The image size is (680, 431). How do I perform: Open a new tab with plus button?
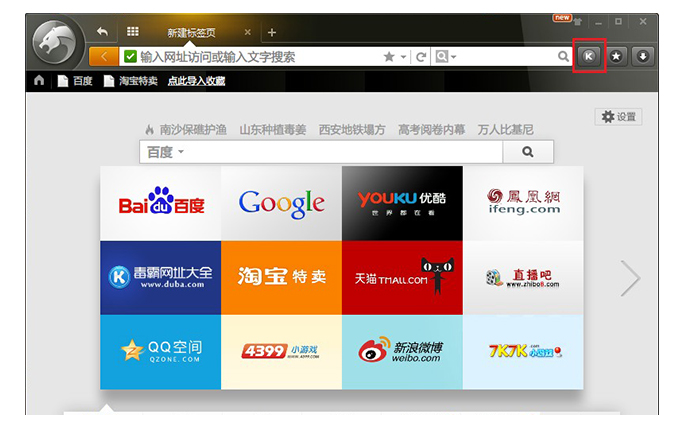pyautogui.click(x=272, y=33)
